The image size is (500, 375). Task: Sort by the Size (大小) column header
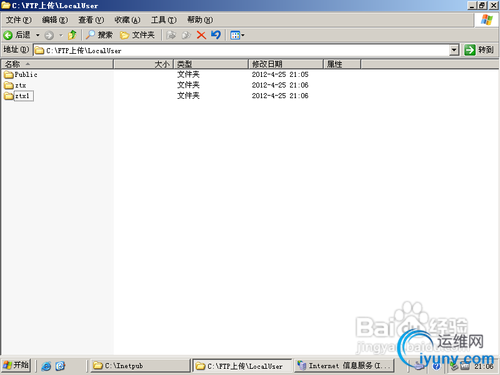click(144, 64)
